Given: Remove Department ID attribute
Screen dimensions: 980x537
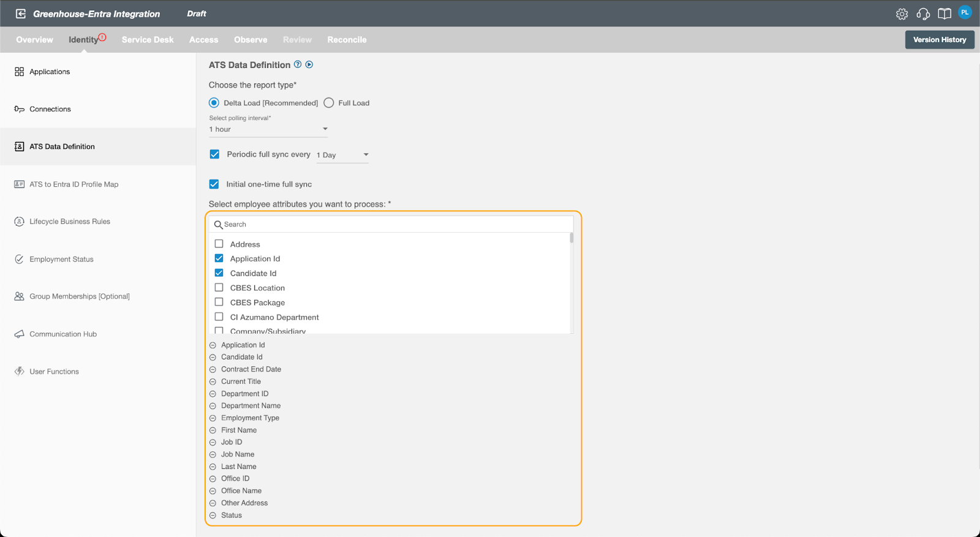Looking at the screenshot, I should point(213,394).
